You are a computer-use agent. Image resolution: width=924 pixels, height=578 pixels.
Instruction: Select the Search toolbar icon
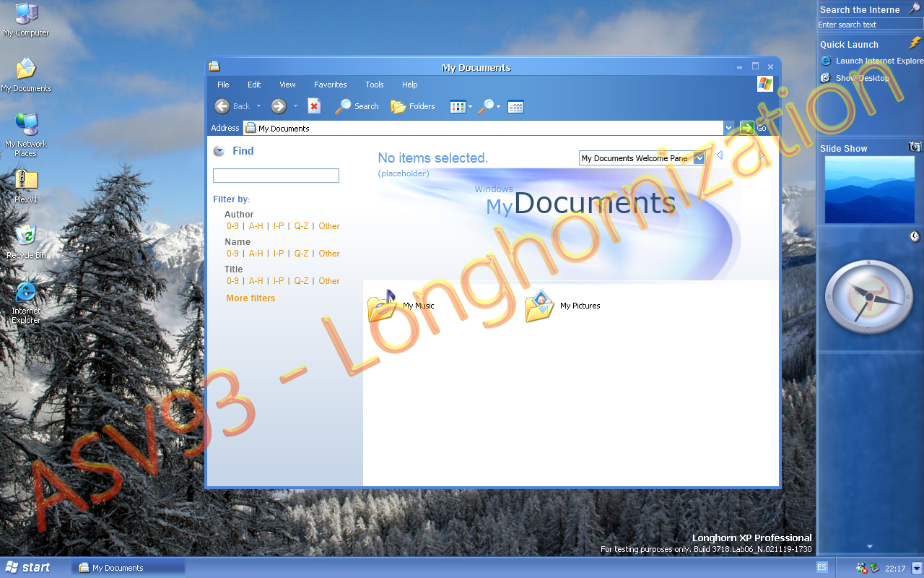point(357,105)
